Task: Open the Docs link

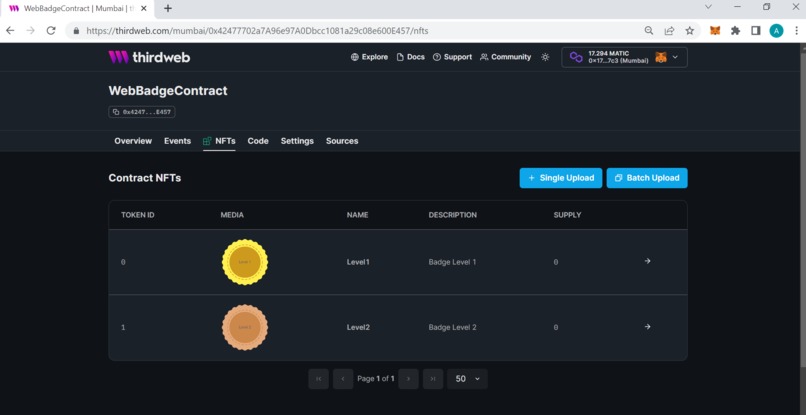Action: point(410,57)
